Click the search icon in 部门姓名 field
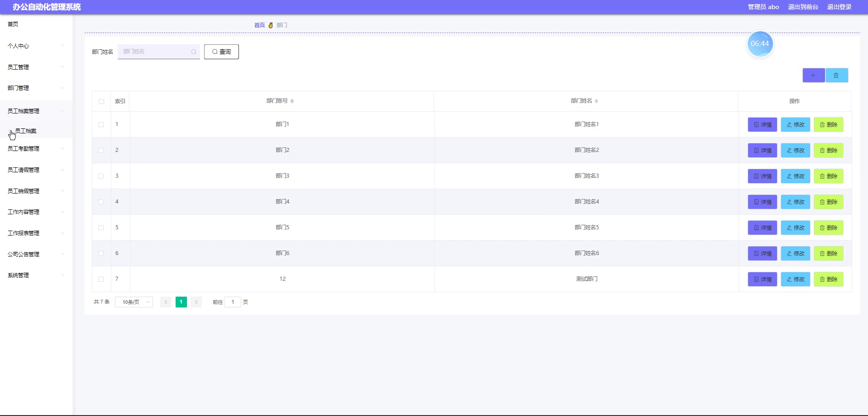The height and width of the screenshot is (416, 868). [x=194, y=52]
